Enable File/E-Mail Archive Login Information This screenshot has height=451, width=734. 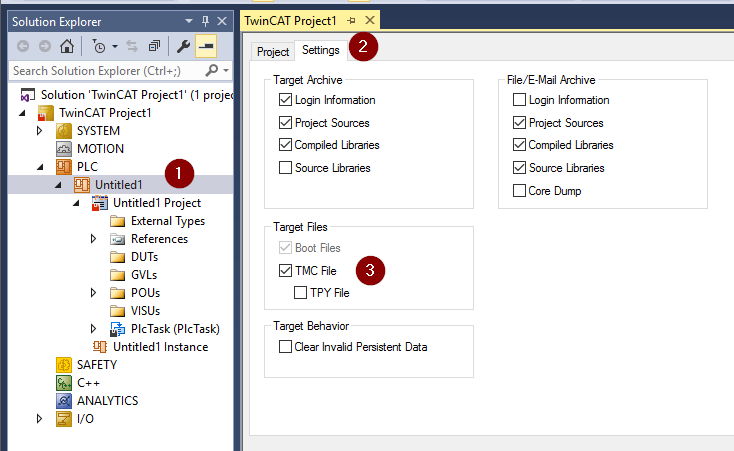click(x=519, y=100)
